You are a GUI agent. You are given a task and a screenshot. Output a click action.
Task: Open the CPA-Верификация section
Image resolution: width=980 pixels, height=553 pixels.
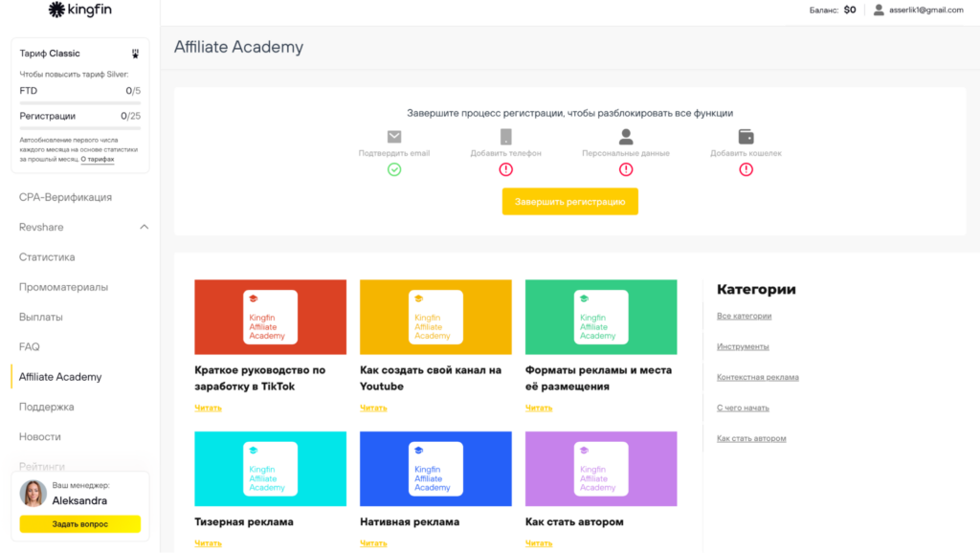click(x=65, y=197)
